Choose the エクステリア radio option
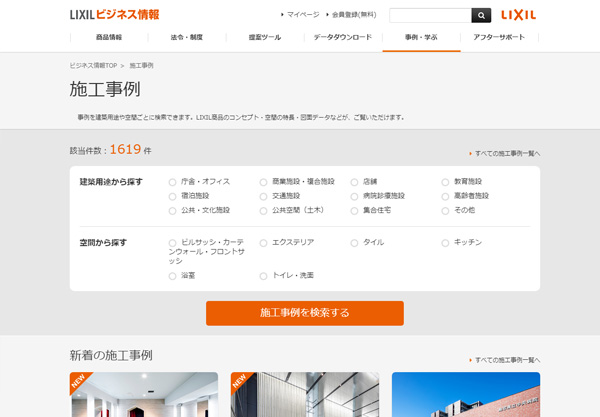The width and height of the screenshot is (600, 417). click(264, 243)
